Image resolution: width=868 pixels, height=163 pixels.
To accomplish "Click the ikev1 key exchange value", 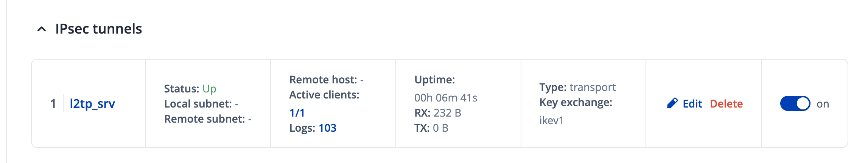I will (551, 120).
